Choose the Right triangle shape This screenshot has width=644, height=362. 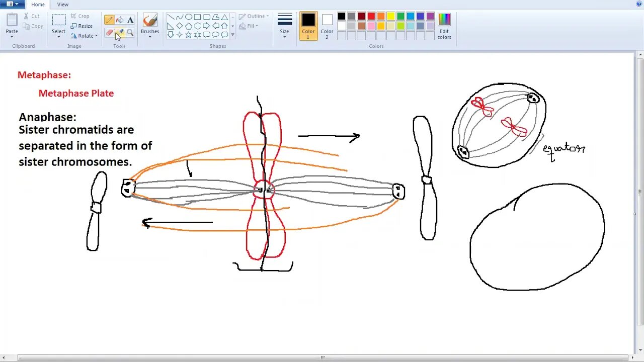(x=171, y=26)
